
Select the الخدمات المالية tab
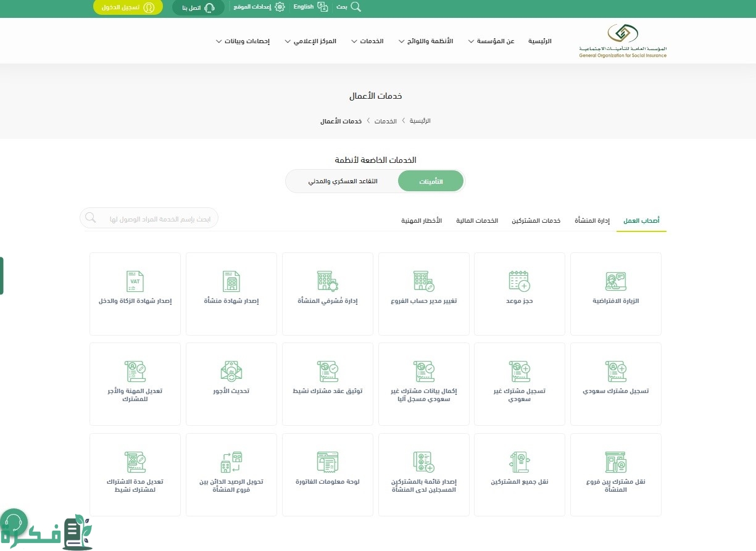[x=476, y=221]
